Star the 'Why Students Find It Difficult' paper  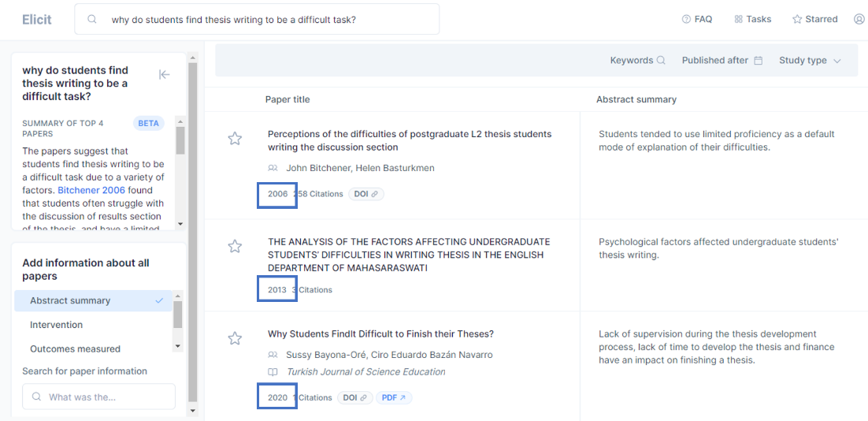[x=235, y=338]
